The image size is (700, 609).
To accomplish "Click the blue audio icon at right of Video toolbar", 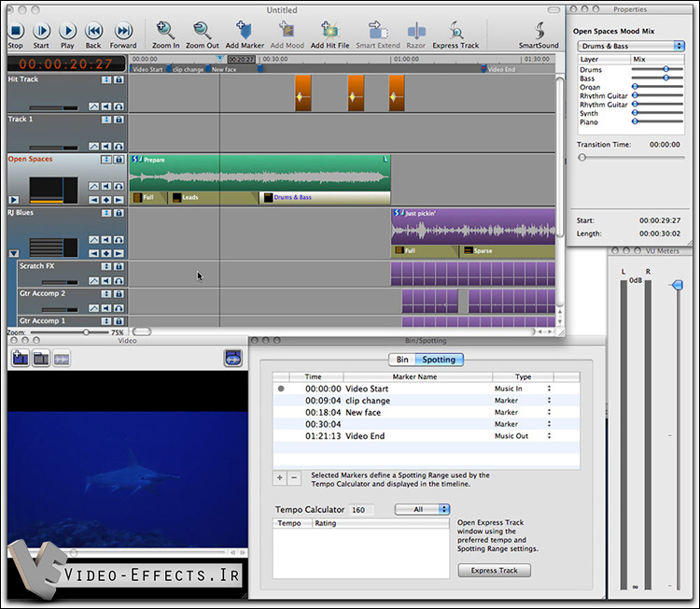I will [x=233, y=359].
